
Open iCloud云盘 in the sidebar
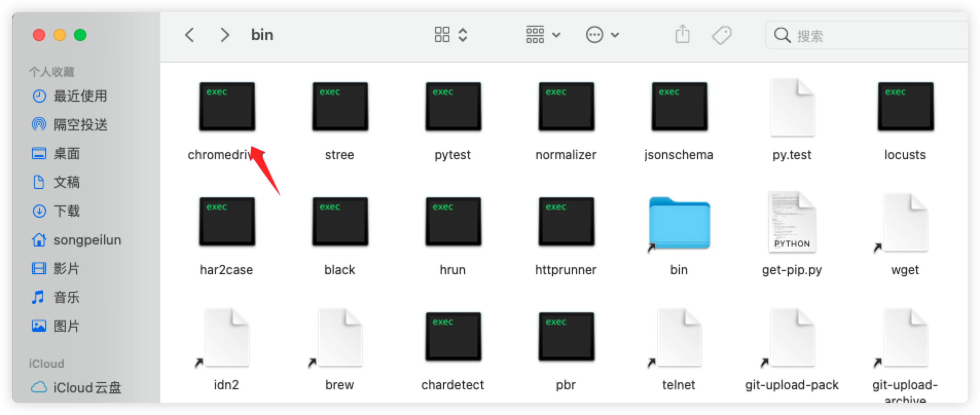click(x=77, y=387)
